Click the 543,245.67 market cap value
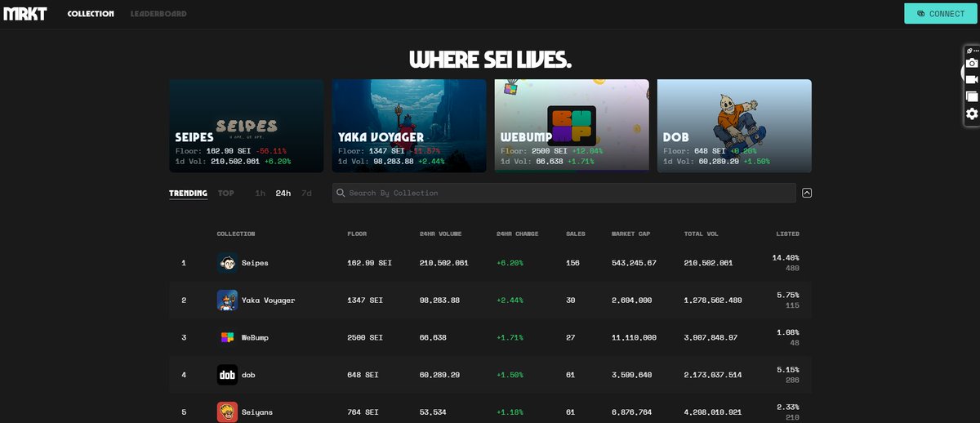The width and height of the screenshot is (980, 423). coord(634,263)
